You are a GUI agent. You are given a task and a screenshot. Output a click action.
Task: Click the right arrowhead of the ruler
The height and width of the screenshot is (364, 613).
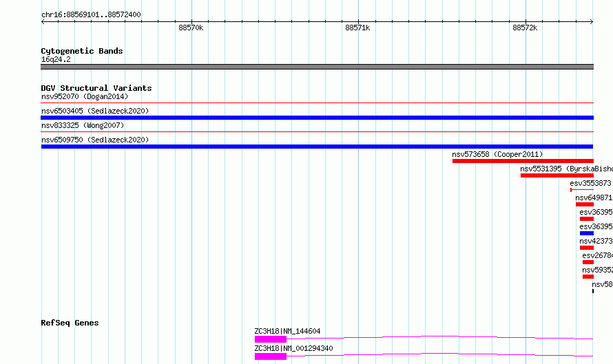click(592, 21)
